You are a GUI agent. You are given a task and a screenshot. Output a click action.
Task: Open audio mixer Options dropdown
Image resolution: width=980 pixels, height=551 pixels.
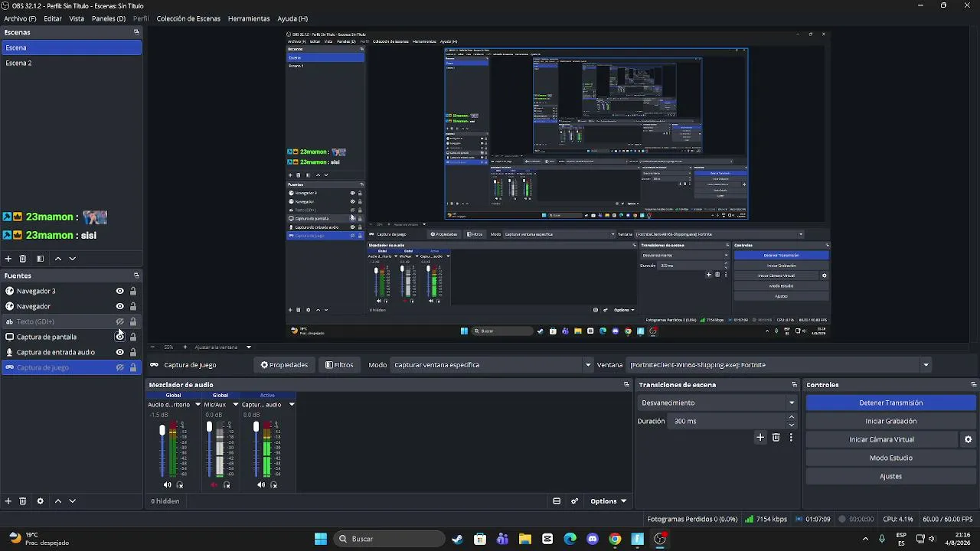pos(609,501)
